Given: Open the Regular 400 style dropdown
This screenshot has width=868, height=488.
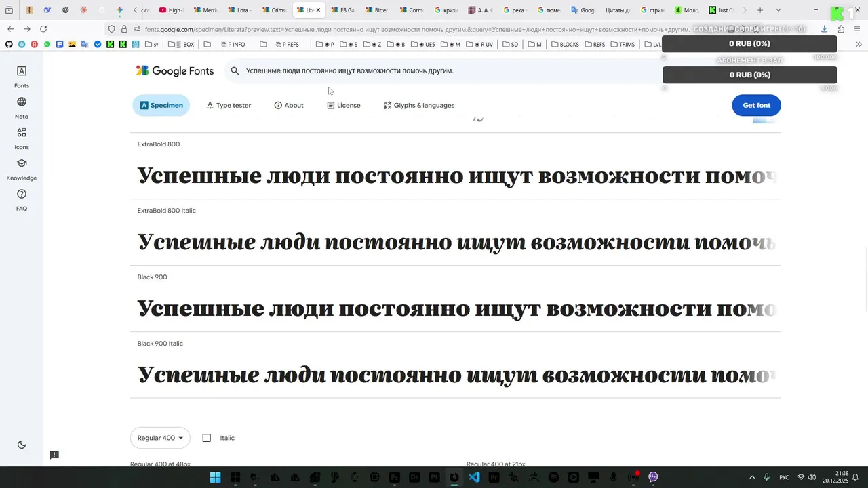Looking at the screenshot, I should 160,438.
